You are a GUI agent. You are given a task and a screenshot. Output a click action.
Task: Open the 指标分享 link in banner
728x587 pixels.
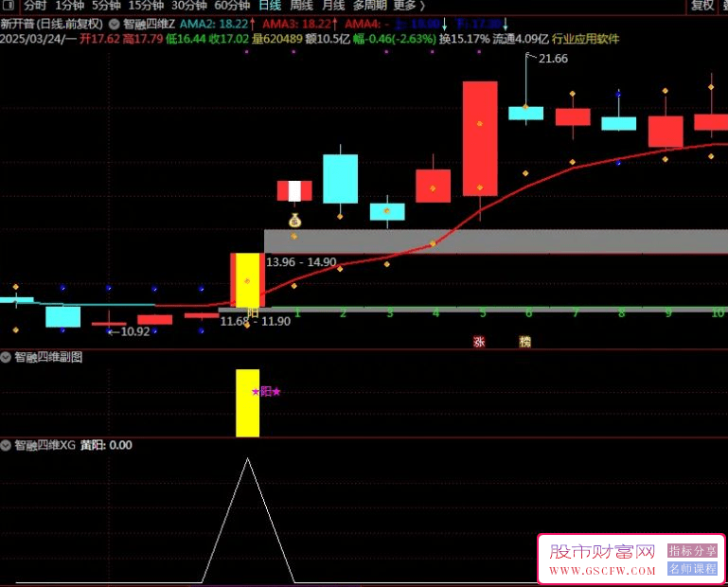pos(692,551)
